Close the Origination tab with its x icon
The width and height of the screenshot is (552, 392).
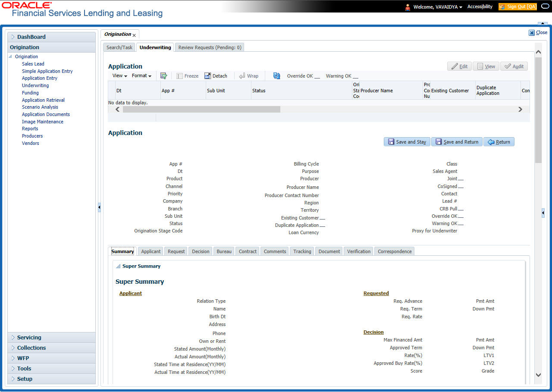pyautogui.click(x=134, y=35)
